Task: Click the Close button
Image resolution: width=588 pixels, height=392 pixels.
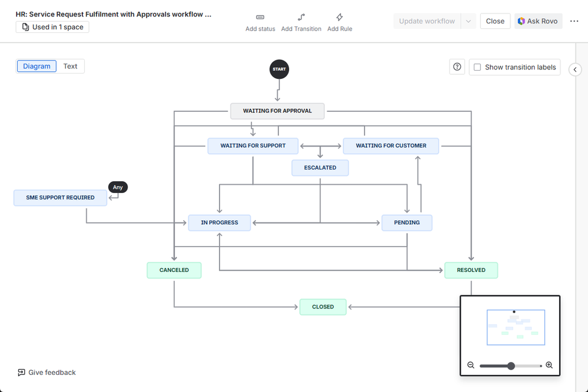Action: pyautogui.click(x=495, y=21)
